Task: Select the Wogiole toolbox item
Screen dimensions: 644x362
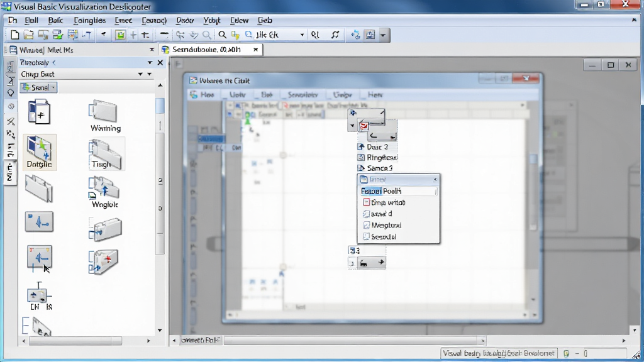Action: (x=105, y=192)
